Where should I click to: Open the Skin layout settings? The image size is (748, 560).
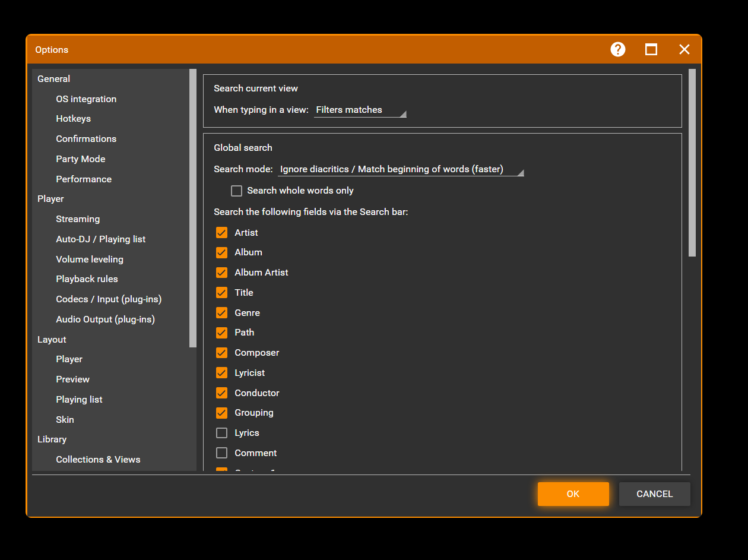coord(65,420)
